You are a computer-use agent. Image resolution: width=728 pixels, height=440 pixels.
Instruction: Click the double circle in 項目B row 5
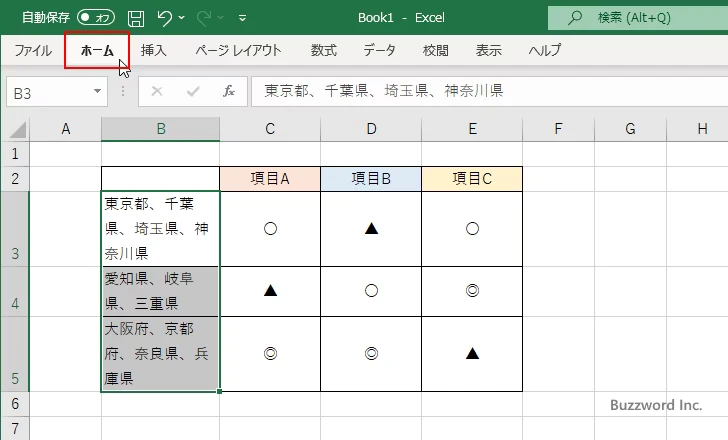(371, 354)
